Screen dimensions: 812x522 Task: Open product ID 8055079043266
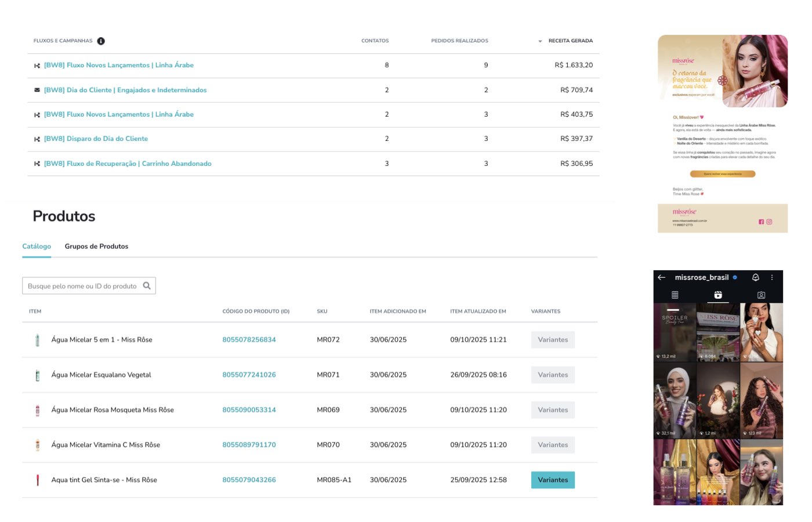coord(249,480)
